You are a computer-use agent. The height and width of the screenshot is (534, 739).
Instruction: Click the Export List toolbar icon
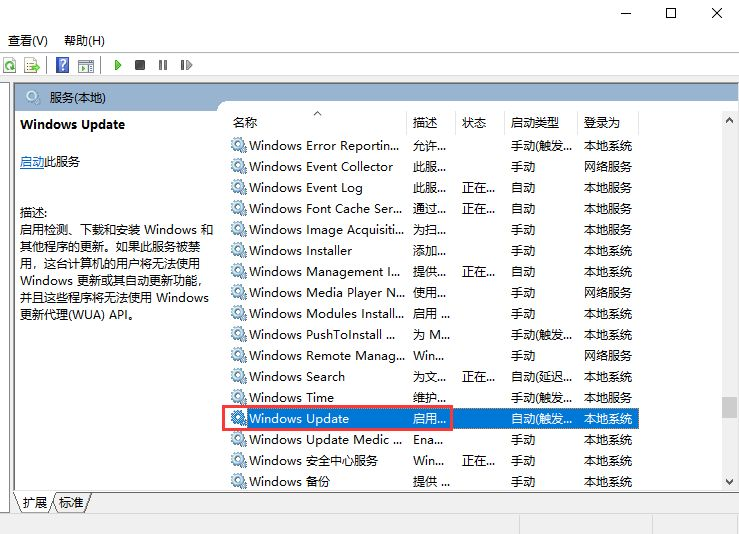click(x=32, y=65)
